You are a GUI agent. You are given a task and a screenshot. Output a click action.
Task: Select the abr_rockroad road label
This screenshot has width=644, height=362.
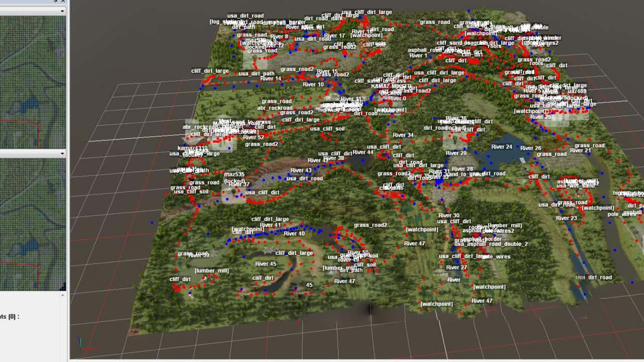[x=275, y=108]
